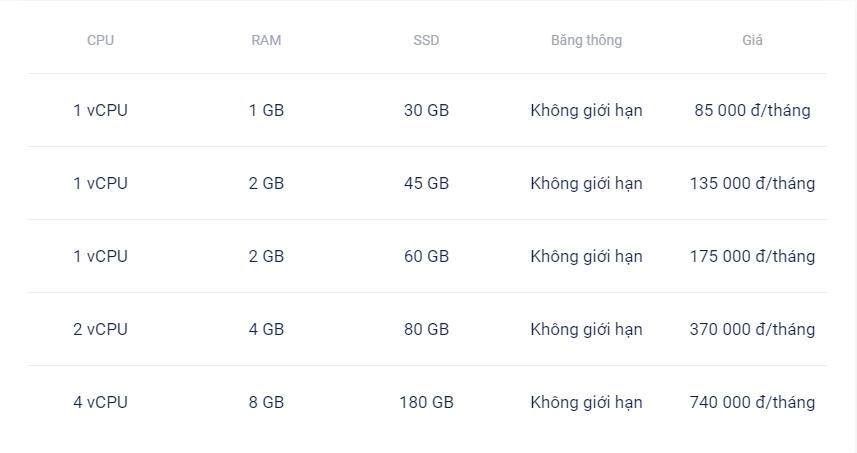The height and width of the screenshot is (453, 857).
Task: Click the 30 GB SSD cell
Action: 426,110
